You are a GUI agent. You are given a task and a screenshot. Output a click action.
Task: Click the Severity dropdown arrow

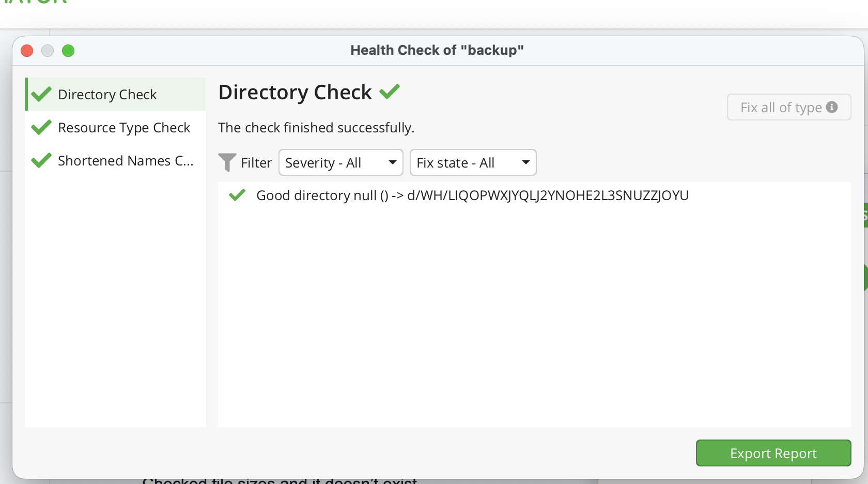tap(393, 162)
